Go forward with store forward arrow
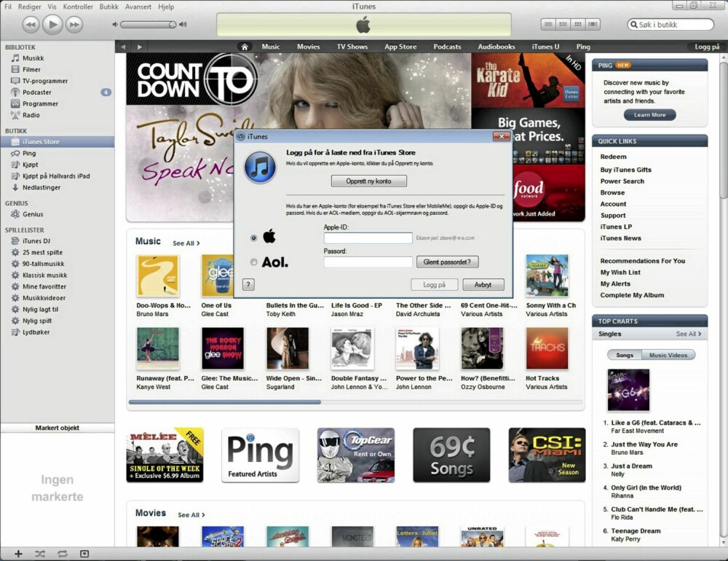 pos(139,47)
